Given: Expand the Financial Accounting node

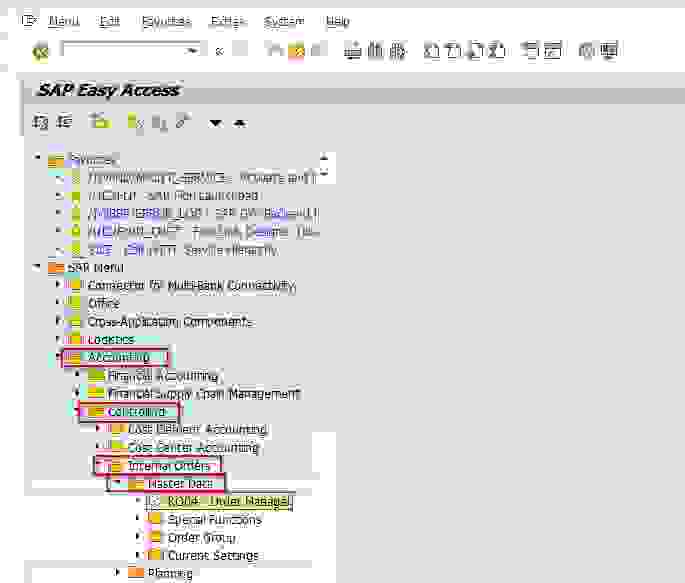Looking at the screenshot, I should [x=78, y=374].
